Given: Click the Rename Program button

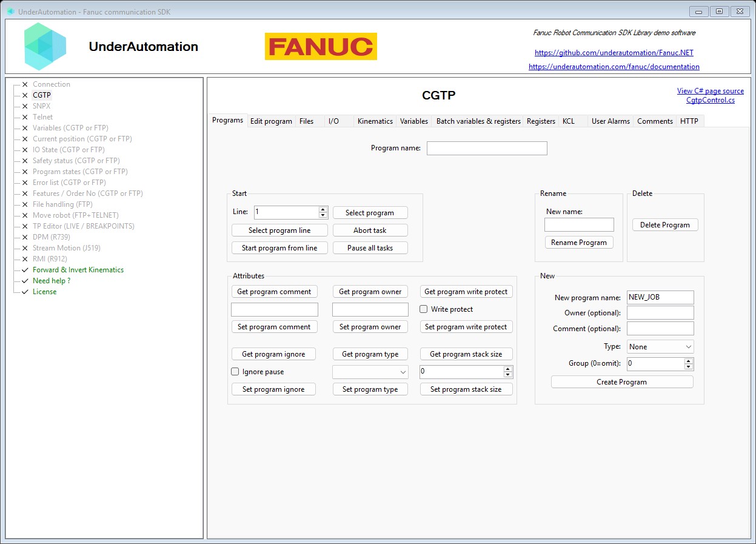Looking at the screenshot, I should tap(579, 243).
